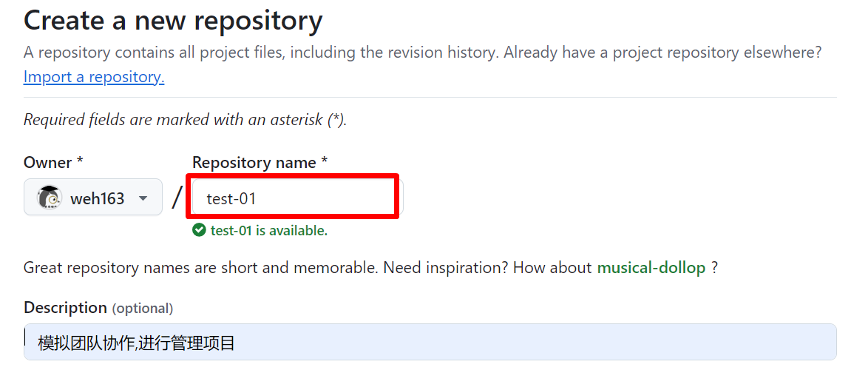Click the Create a new repository heading
Viewport: 868px width, 370px height.
(x=173, y=21)
